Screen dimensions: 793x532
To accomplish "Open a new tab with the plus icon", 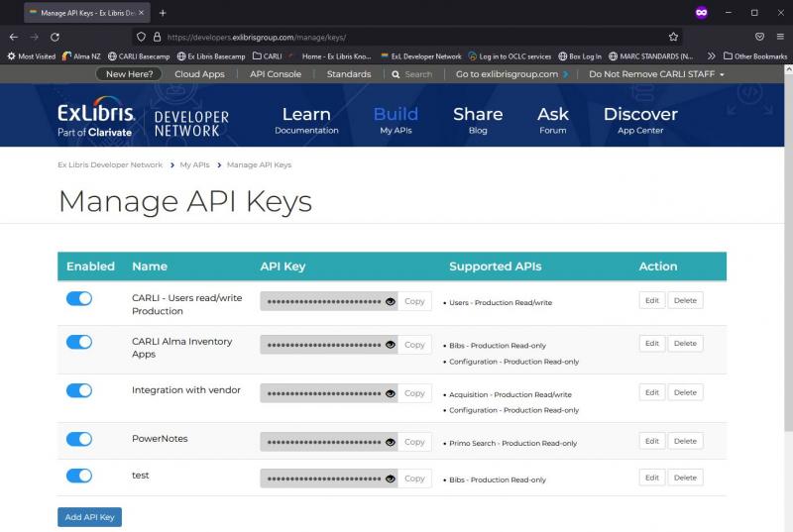I will click(x=163, y=13).
